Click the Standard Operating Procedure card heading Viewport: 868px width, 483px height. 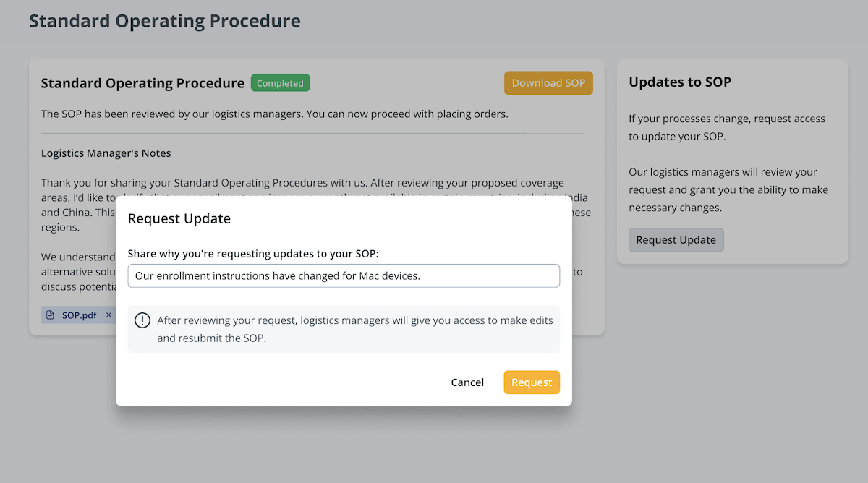click(142, 83)
